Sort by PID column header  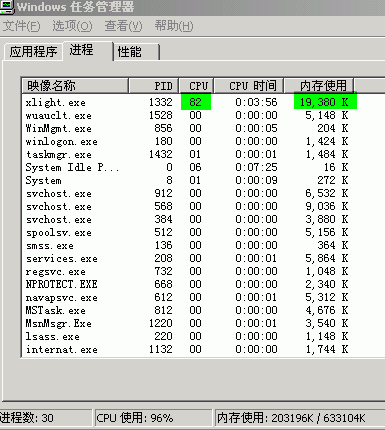(x=154, y=86)
